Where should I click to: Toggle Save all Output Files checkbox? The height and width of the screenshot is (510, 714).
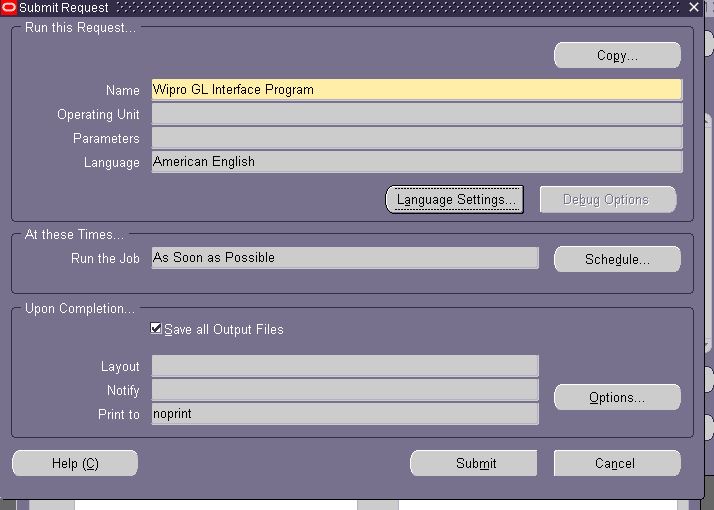pyautogui.click(x=156, y=328)
